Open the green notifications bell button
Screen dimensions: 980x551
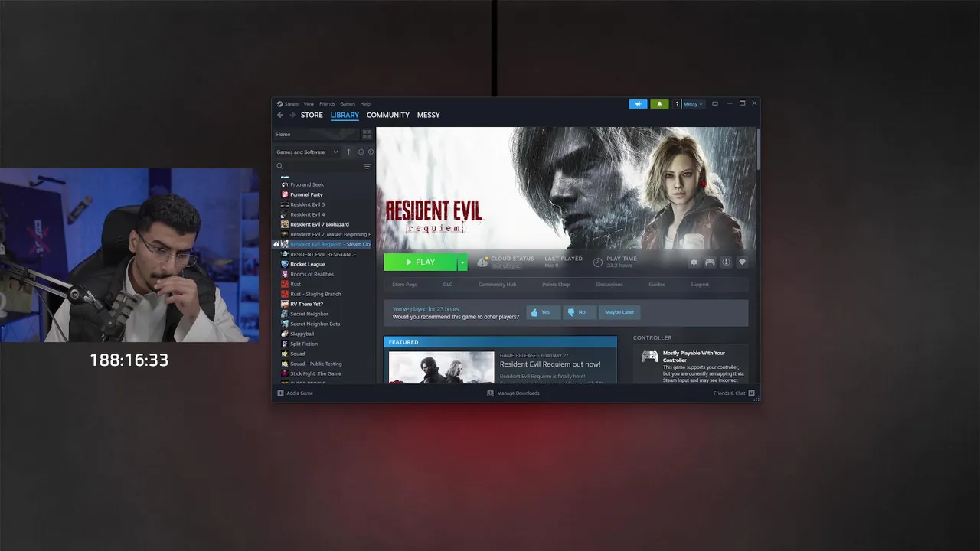point(659,104)
